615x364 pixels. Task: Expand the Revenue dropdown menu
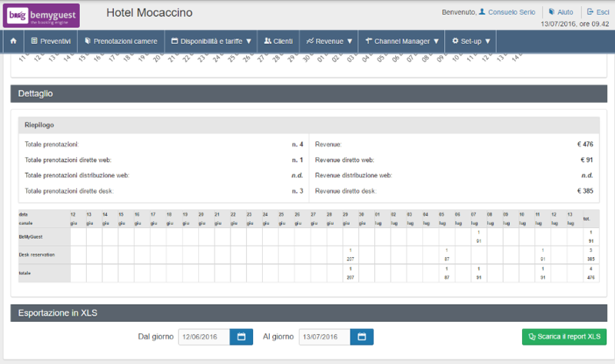[x=329, y=41]
